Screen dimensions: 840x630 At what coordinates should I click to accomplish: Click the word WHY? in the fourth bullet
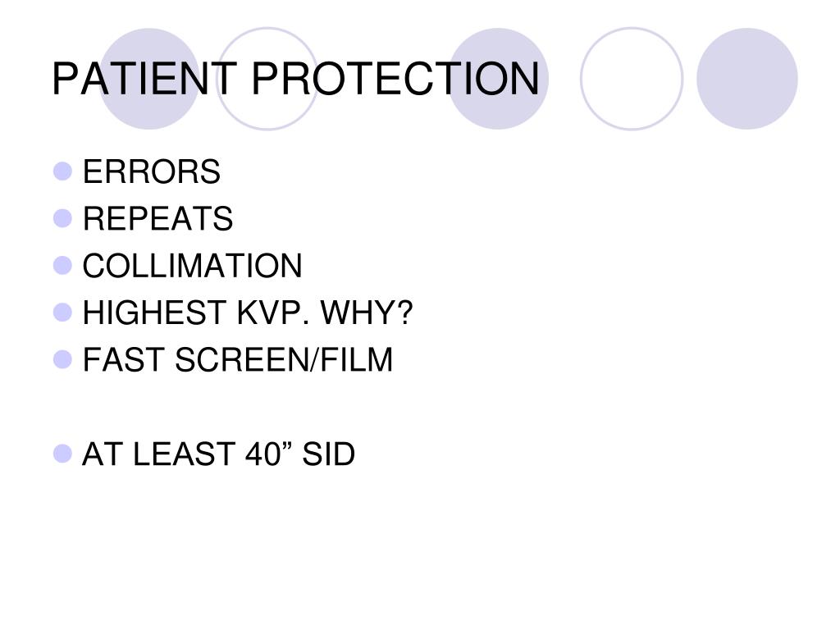(367, 313)
